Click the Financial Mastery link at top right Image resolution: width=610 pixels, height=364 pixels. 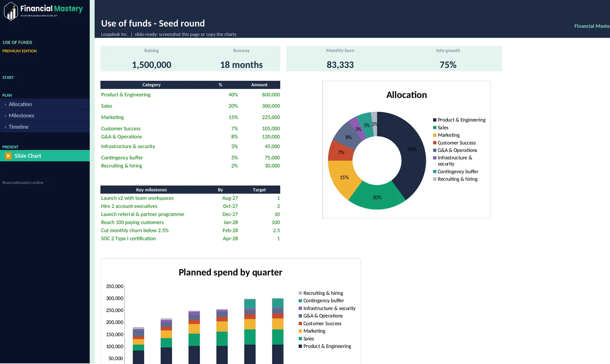[x=592, y=26]
